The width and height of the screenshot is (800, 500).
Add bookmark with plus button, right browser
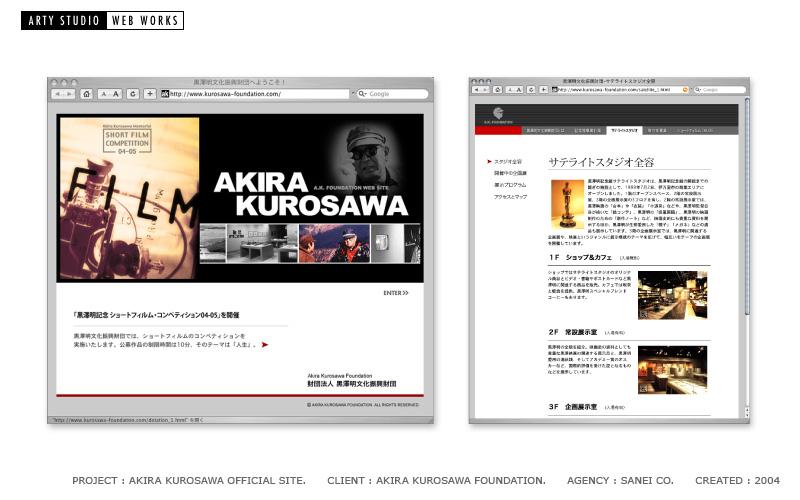coord(544,89)
